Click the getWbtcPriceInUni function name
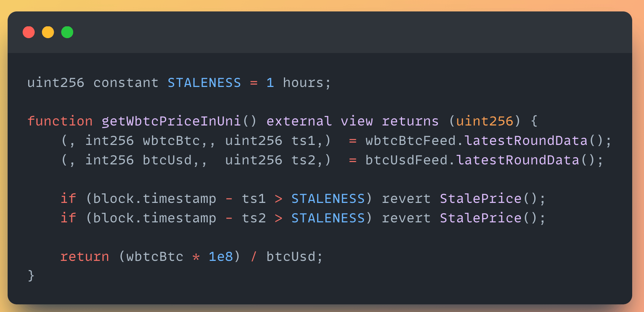 [171, 121]
